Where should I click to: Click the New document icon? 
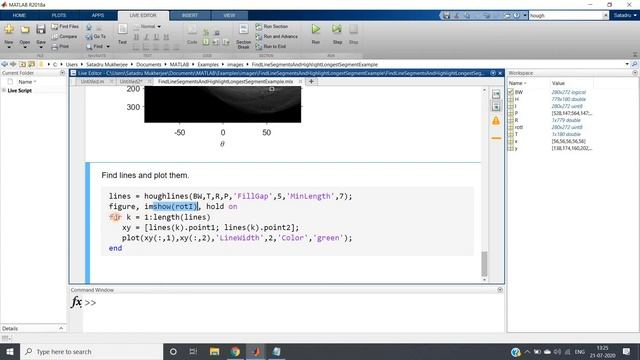9,29
